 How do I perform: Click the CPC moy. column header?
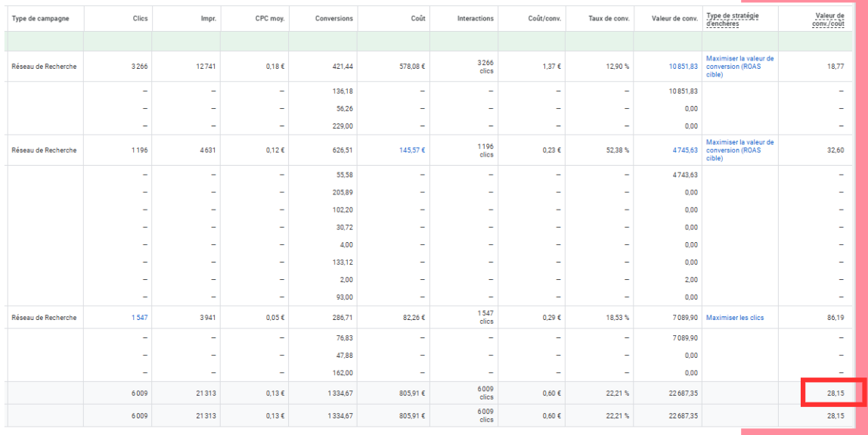[271, 18]
